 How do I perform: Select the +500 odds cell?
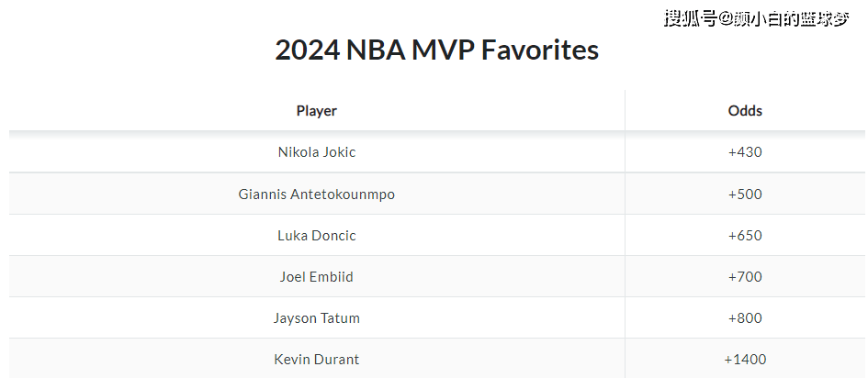745,195
